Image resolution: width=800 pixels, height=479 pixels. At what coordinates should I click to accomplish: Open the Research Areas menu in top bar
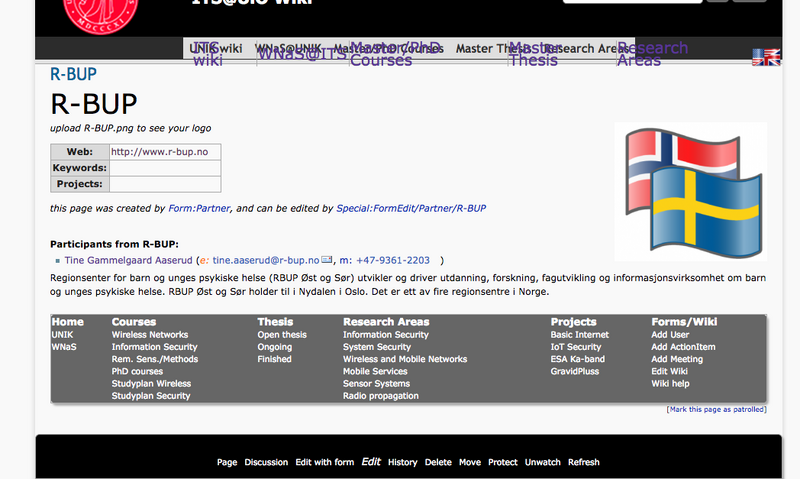588,48
